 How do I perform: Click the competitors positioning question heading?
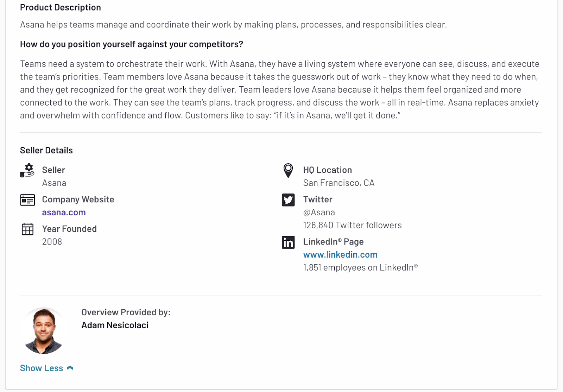tap(132, 44)
